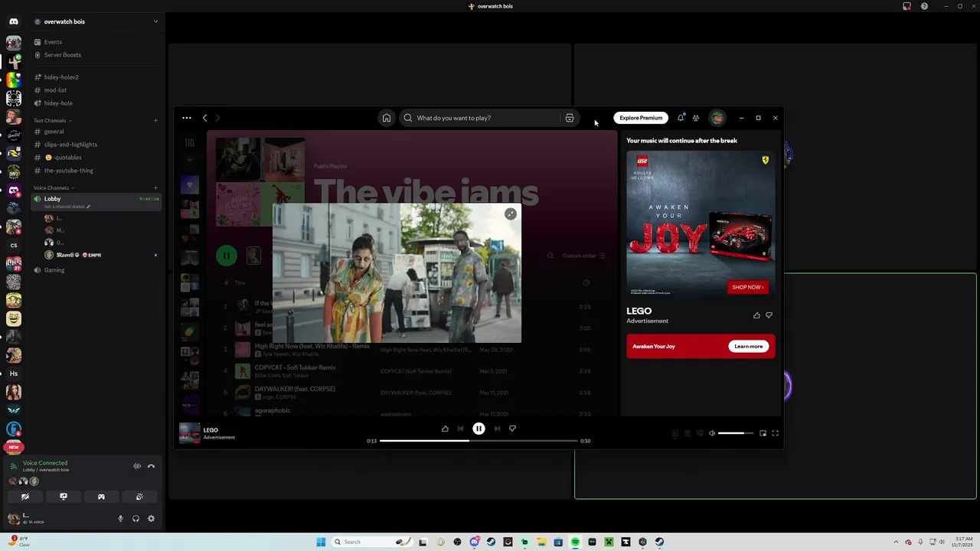Open Spotify profile avatar menu
The image size is (980, 551).
[717, 118]
